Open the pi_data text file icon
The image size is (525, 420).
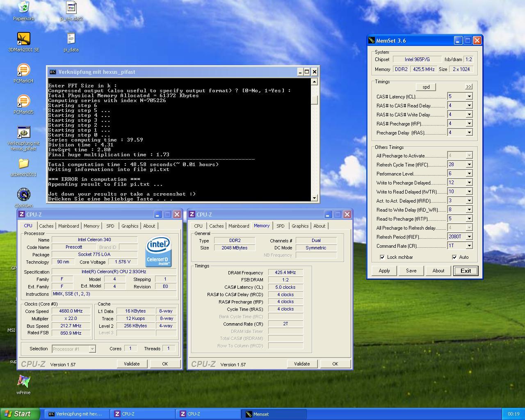tap(71, 39)
